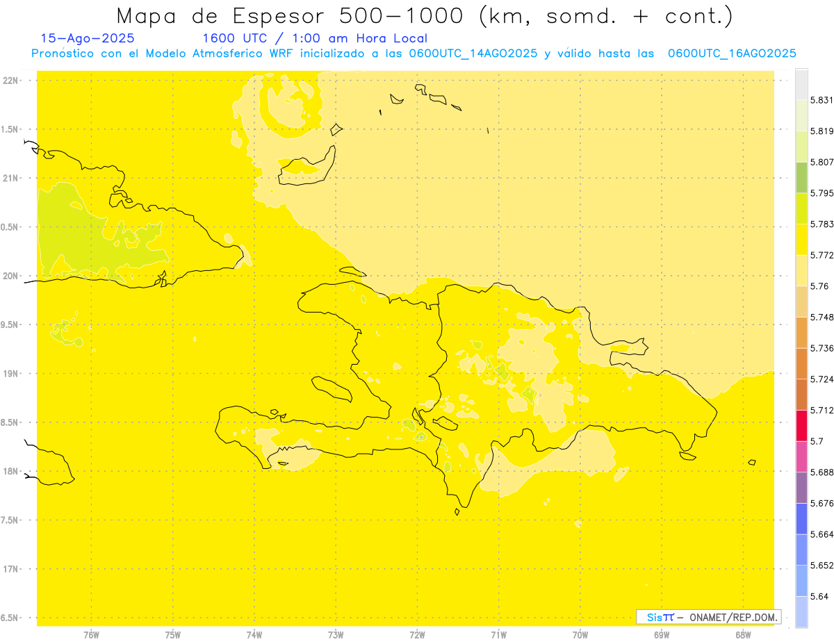Select the "0.5N" latitude label
Image resolution: width=834 pixels, height=644 pixels.
(10, 227)
